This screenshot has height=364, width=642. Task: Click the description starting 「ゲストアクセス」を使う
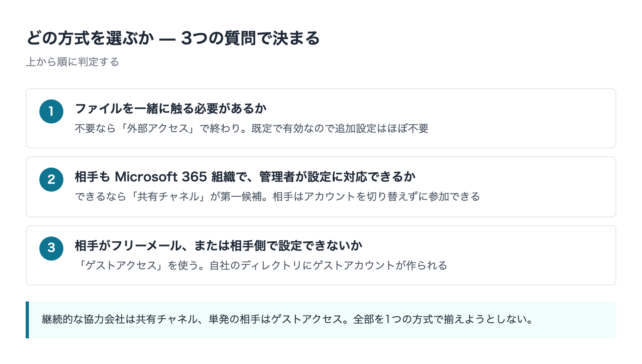coord(261,265)
